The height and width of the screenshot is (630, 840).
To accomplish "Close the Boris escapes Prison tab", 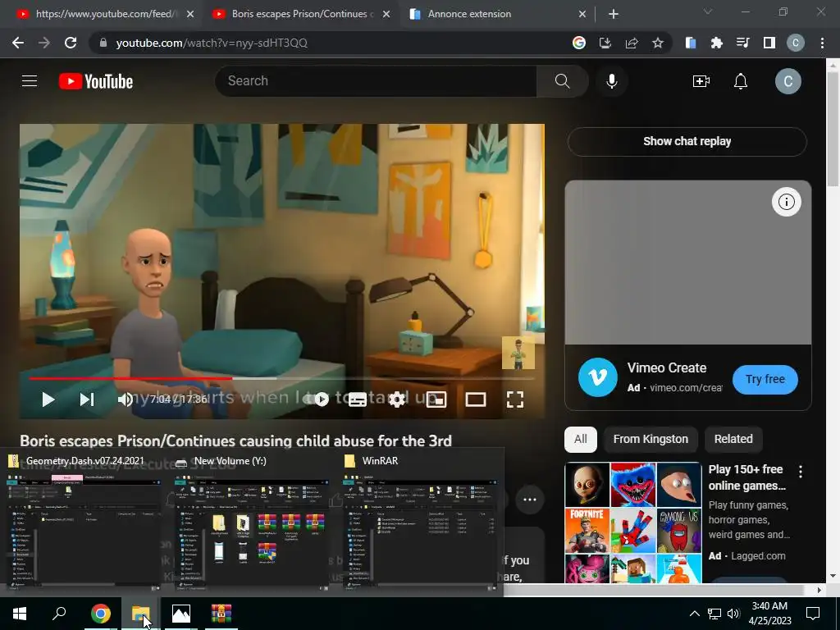I will [386, 14].
